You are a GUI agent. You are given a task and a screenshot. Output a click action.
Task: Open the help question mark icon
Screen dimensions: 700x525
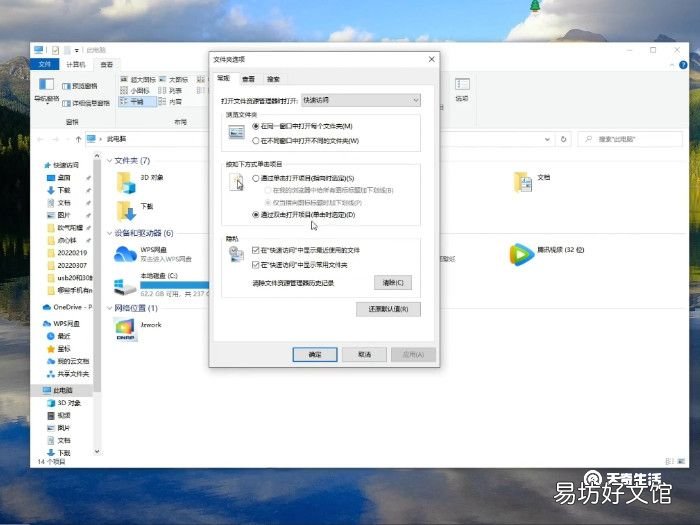tap(683, 65)
